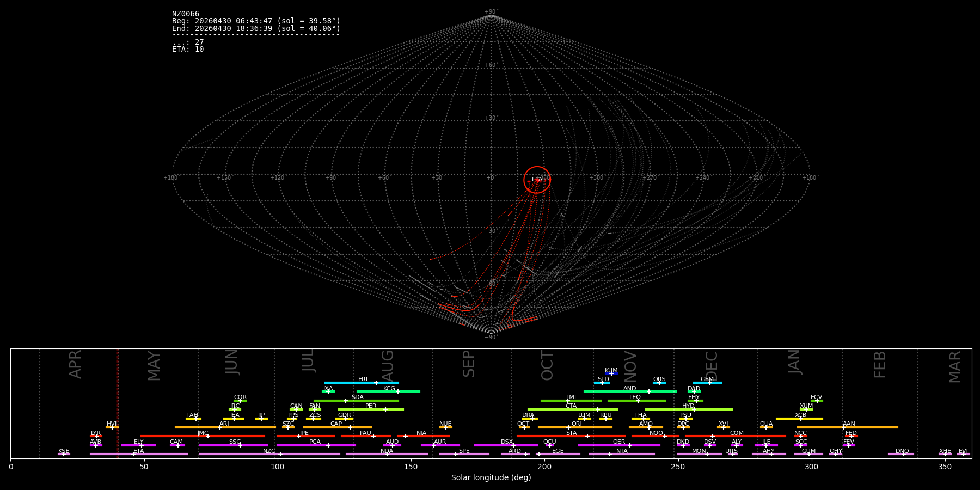Viewport: 980px width, 490px height.
Task: Select the LEO shower bar
Action: (636, 401)
